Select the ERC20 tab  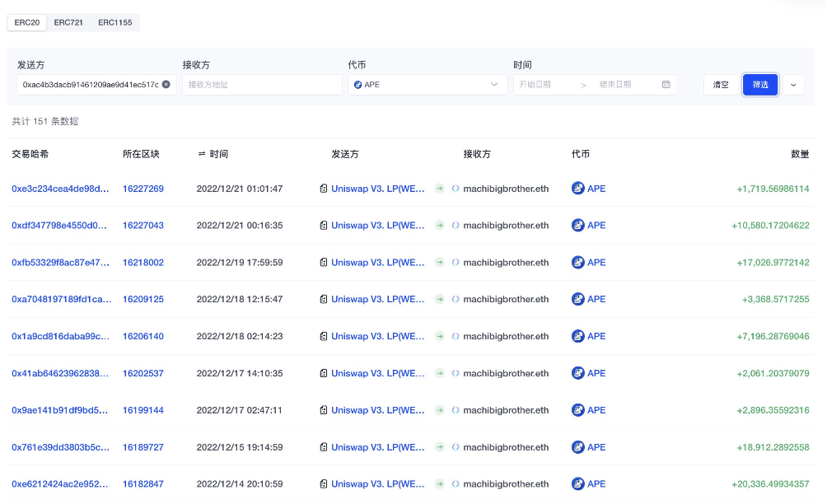27,22
